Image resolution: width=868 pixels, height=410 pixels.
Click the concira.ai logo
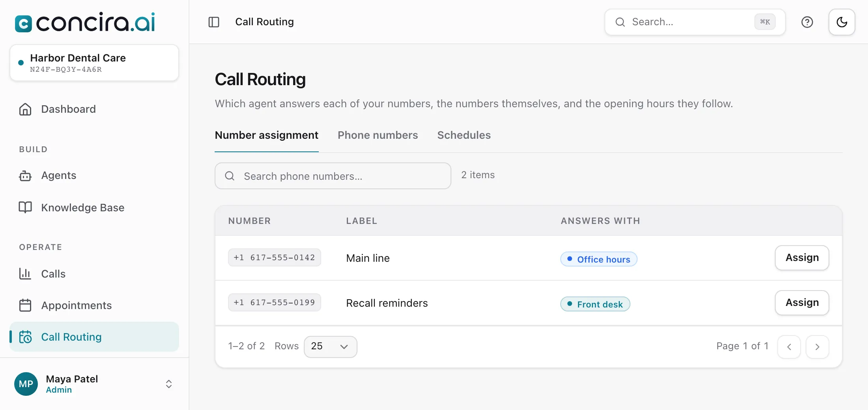pos(85,22)
